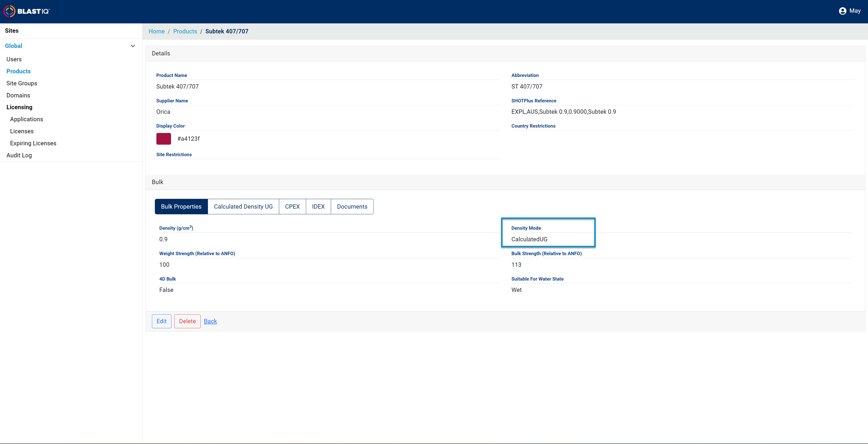Open Applications under Licensing
The image size is (868, 444).
[x=27, y=119]
